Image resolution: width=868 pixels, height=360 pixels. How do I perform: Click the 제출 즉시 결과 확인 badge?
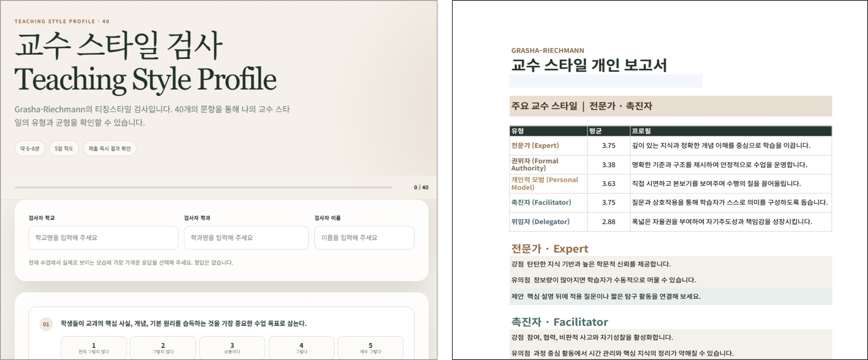click(x=109, y=148)
